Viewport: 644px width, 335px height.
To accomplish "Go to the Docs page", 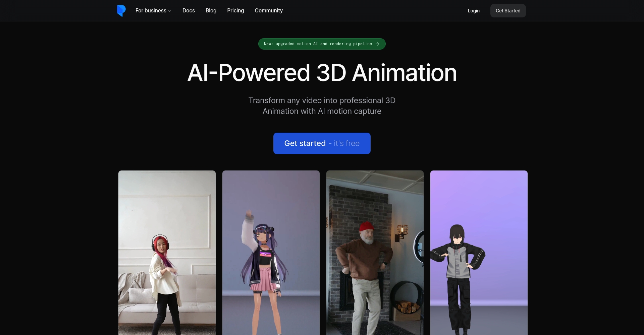I will point(189,11).
